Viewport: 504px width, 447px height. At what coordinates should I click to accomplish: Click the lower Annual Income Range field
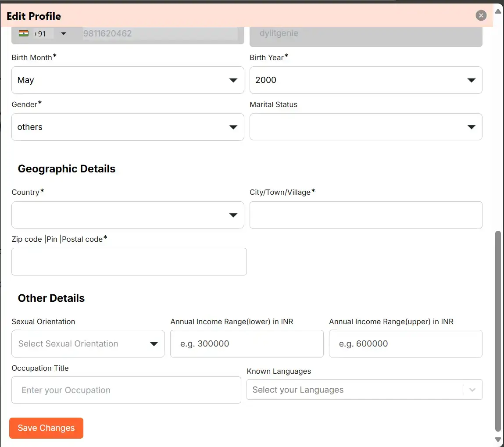[x=247, y=344]
